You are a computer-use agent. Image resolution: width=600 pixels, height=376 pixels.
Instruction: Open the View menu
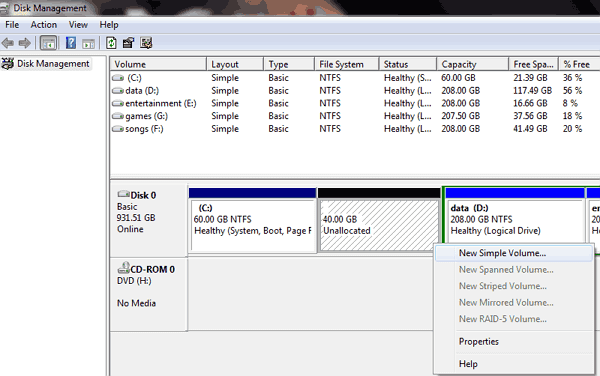(x=78, y=25)
